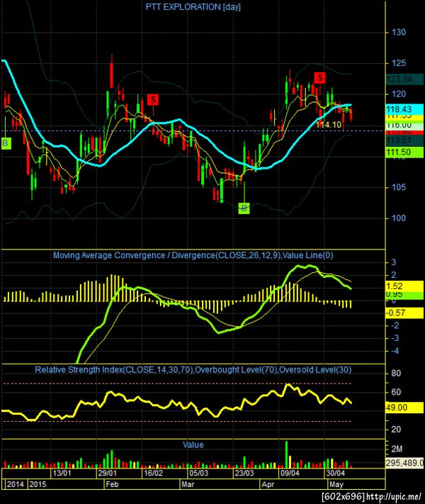Screen dimensions: 425x504
Task: Click the 125 price axis label
Action: click(398, 63)
